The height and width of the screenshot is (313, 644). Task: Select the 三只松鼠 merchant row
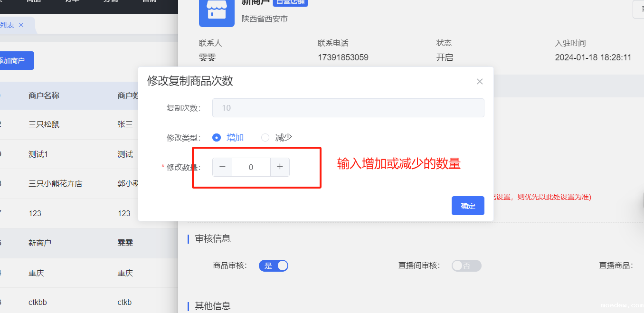pyautogui.click(x=44, y=124)
